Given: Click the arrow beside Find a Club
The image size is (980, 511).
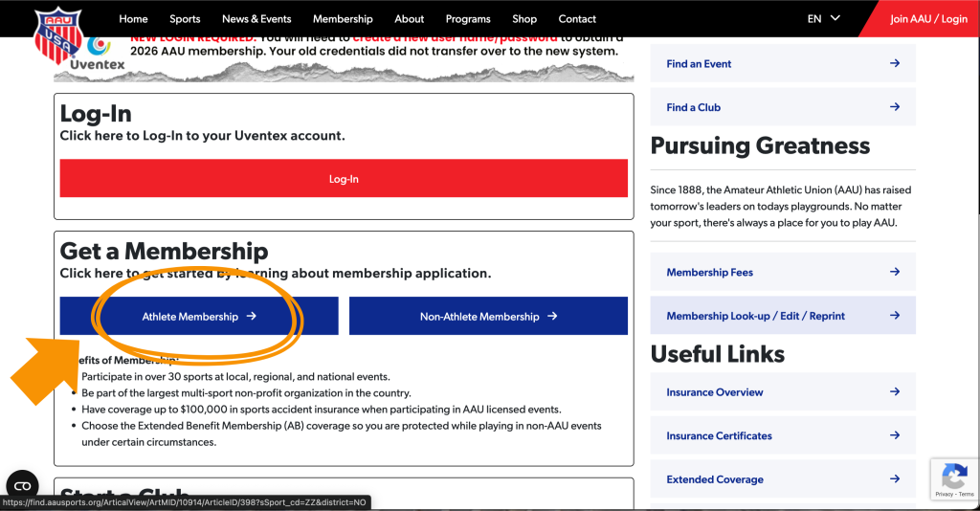Looking at the screenshot, I should coord(894,107).
